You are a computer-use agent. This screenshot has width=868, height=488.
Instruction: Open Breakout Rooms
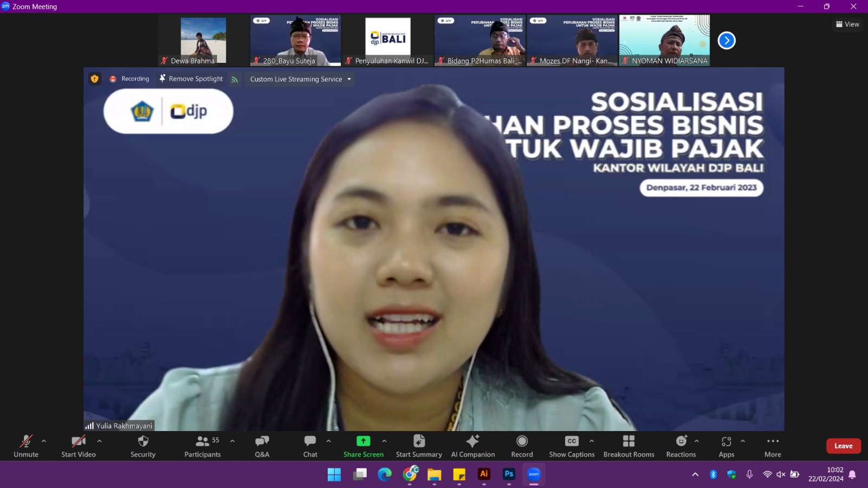(x=628, y=446)
